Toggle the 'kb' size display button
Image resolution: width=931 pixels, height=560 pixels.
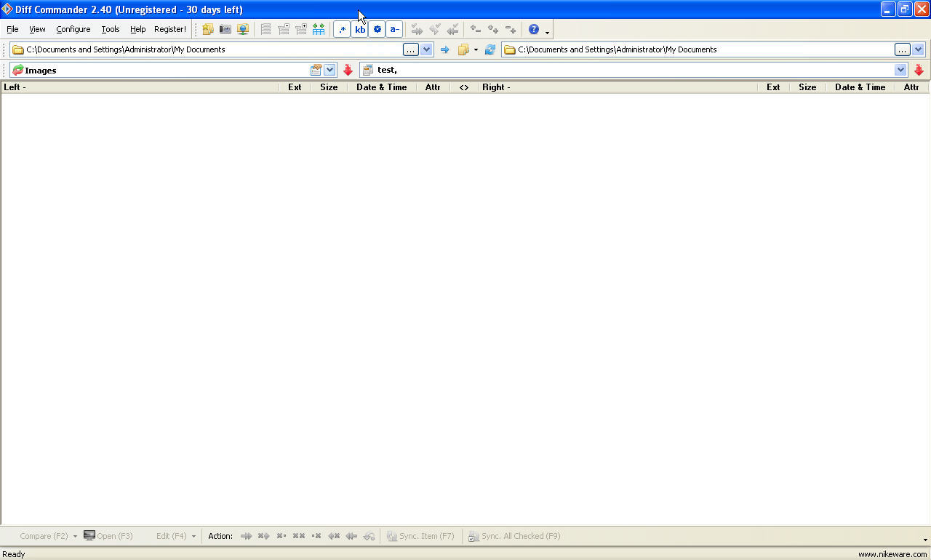coord(360,29)
